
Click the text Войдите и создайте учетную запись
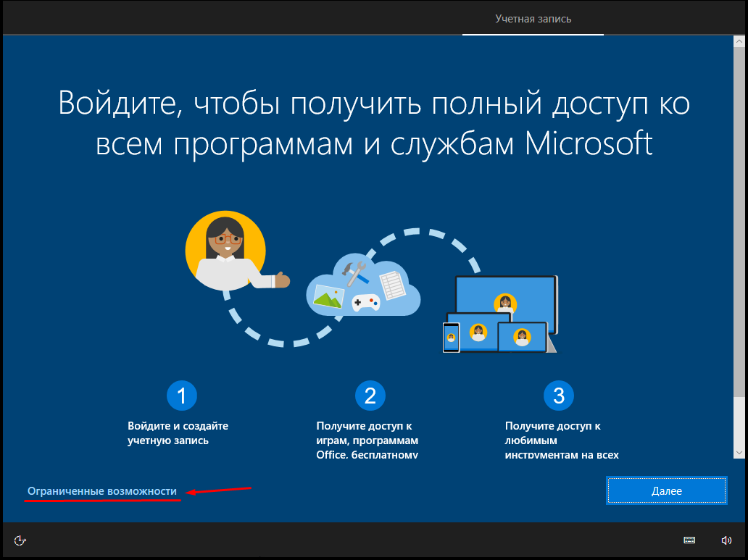(x=178, y=433)
